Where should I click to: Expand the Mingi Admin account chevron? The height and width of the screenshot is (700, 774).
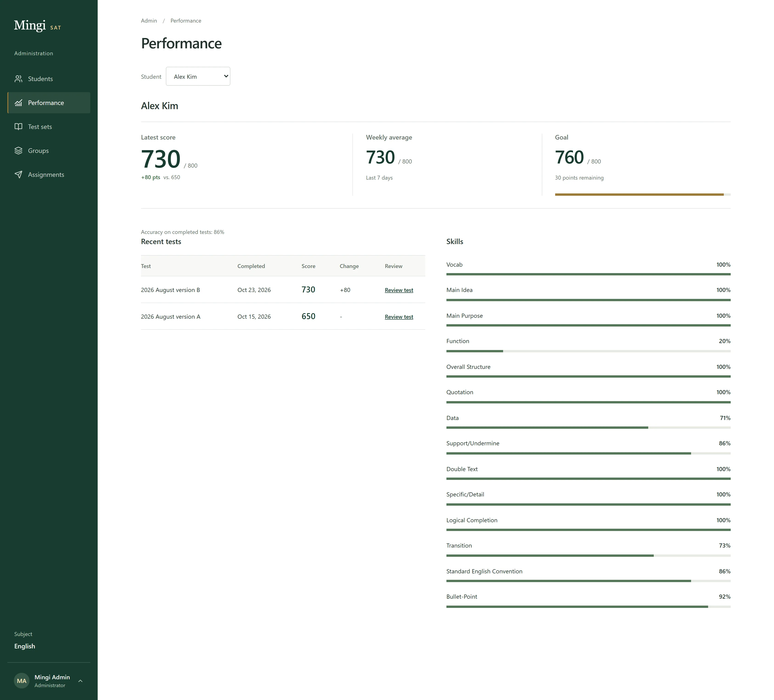[80, 681]
